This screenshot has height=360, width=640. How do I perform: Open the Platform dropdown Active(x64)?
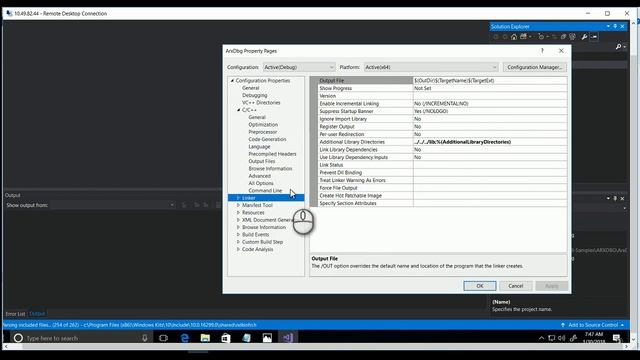(x=431, y=67)
